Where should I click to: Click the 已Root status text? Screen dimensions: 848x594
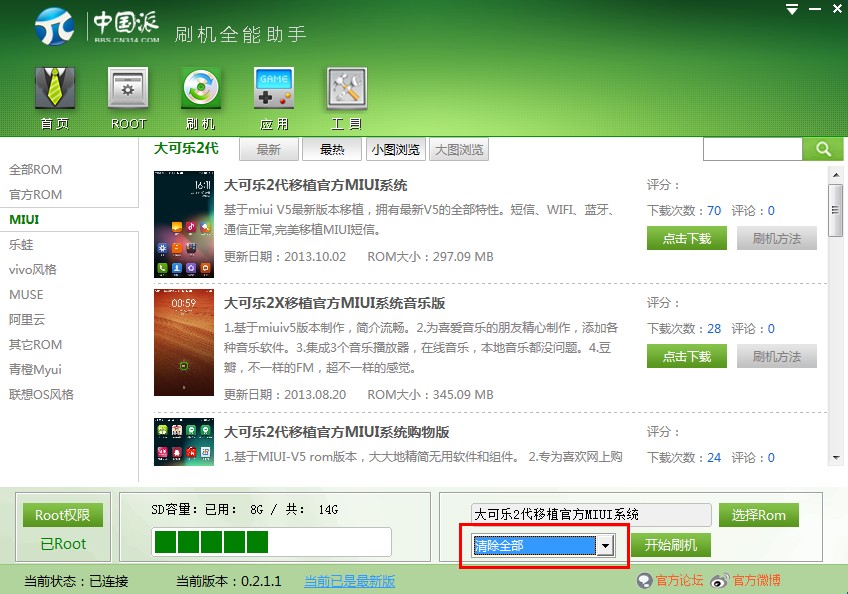pos(63,544)
